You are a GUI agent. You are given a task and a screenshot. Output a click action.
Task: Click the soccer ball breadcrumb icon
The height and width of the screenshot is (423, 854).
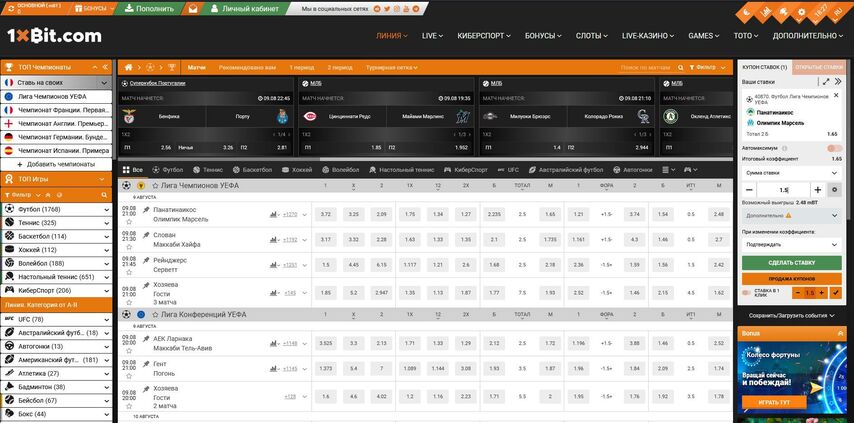[x=150, y=68]
